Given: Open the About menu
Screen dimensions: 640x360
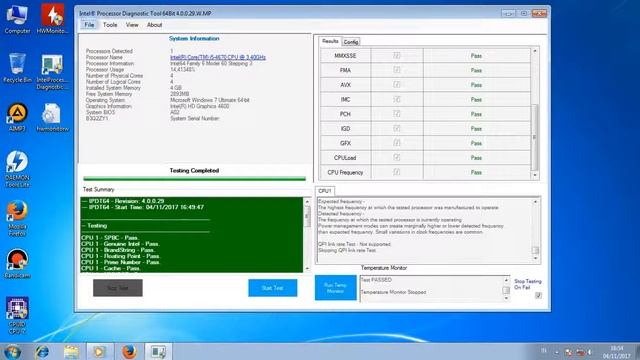Looking at the screenshot, I should (x=154, y=25).
